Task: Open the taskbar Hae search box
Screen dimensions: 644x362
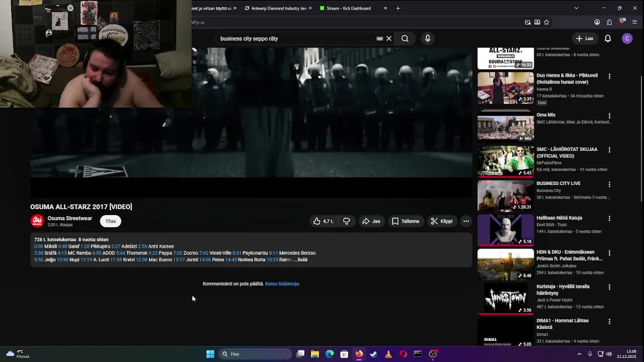Action: pyautogui.click(x=255, y=354)
